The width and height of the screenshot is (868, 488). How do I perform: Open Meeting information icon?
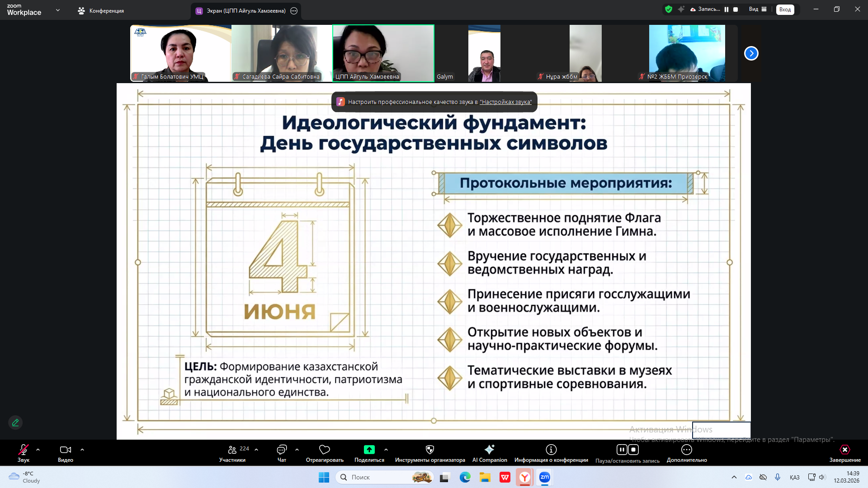click(x=551, y=450)
